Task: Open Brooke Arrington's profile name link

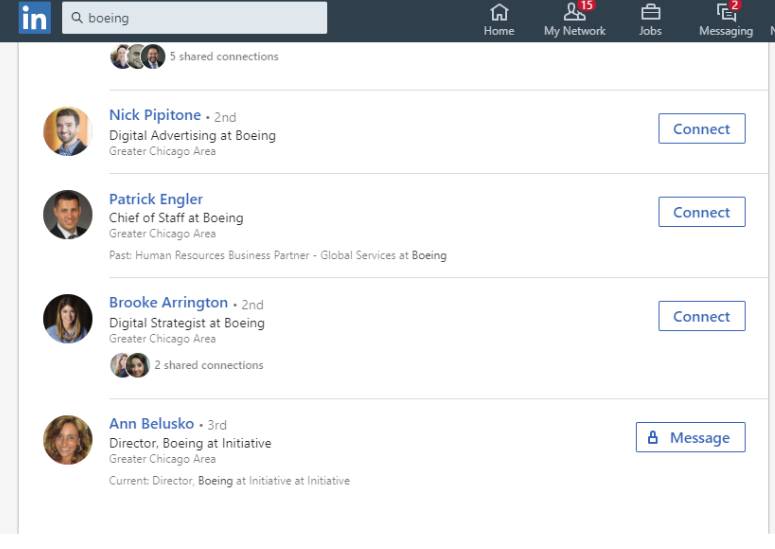Action: [169, 302]
